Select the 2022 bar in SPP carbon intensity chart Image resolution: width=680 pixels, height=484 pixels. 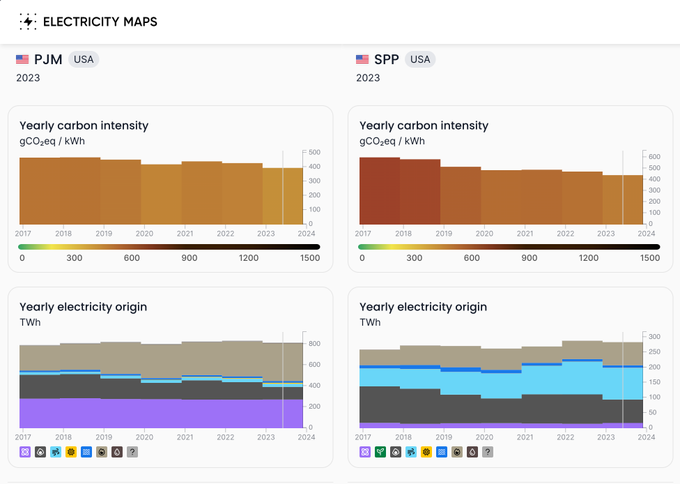[x=582, y=198]
